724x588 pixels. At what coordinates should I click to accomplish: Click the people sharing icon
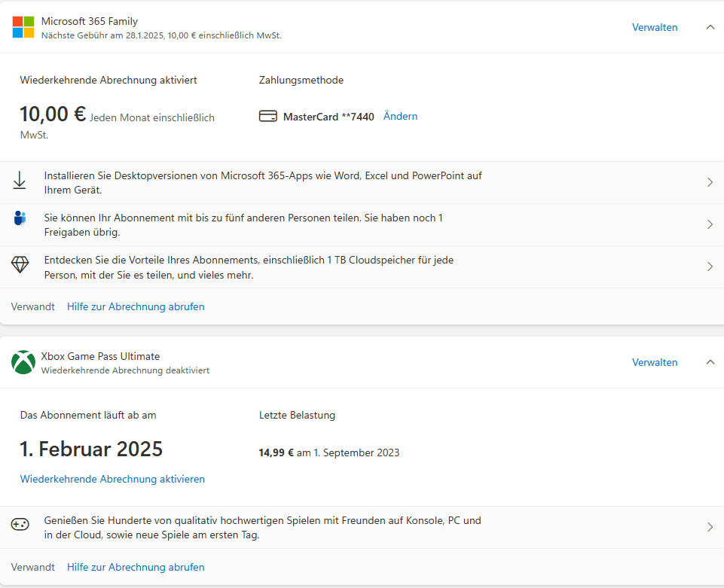[20, 219]
